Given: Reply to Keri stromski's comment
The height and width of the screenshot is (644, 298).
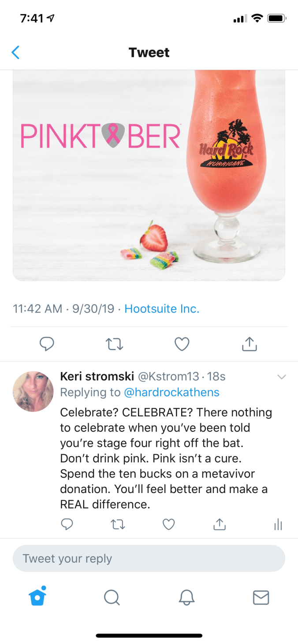Looking at the screenshot, I should (67, 524).
